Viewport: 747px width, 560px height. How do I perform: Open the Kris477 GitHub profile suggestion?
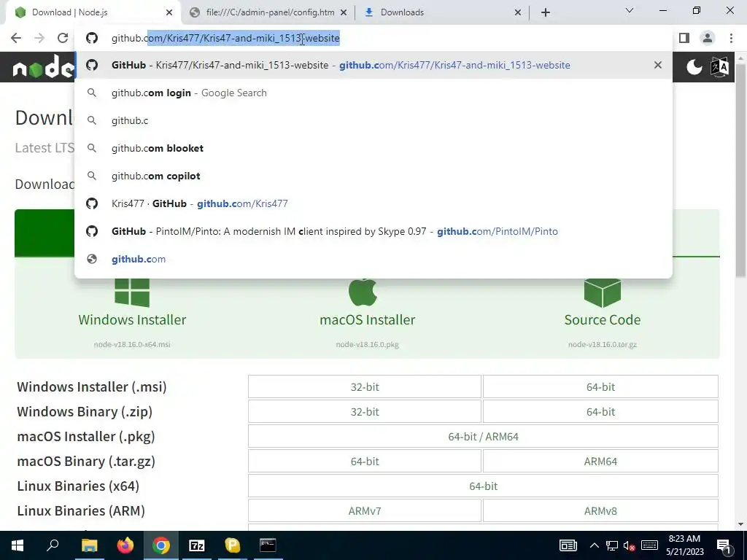pos(373,203)
